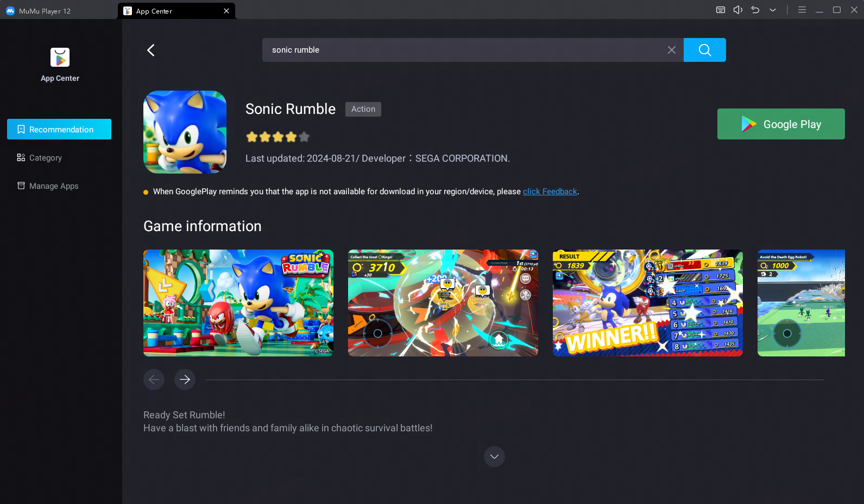The image size is (864, 504).
Task: Click the Sonic Rumble app icon
Action: pyautogui.click(x=185, y=132)
